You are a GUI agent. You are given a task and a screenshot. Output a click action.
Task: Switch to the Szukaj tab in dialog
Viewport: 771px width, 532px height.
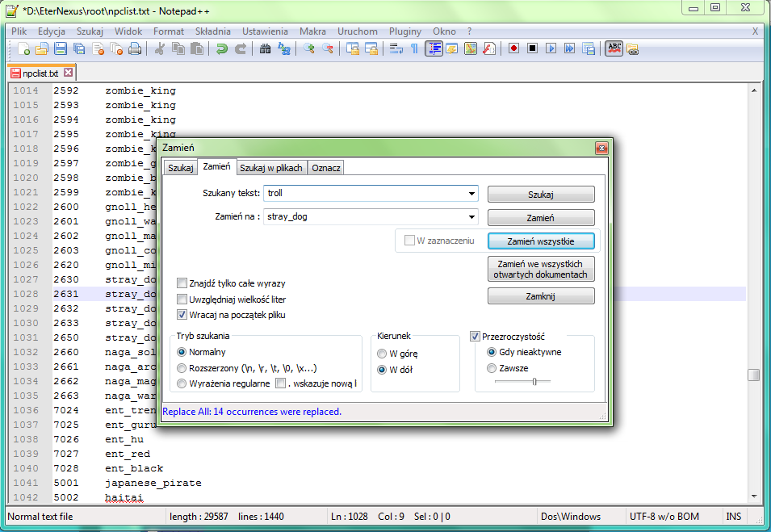[181, 168]
